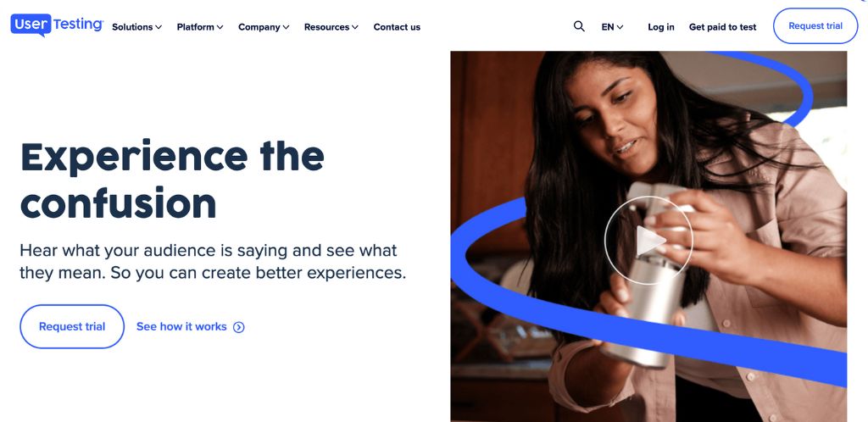
Task: Open the EN language selector
Action: pyautogui.click(x=612, y=26)
